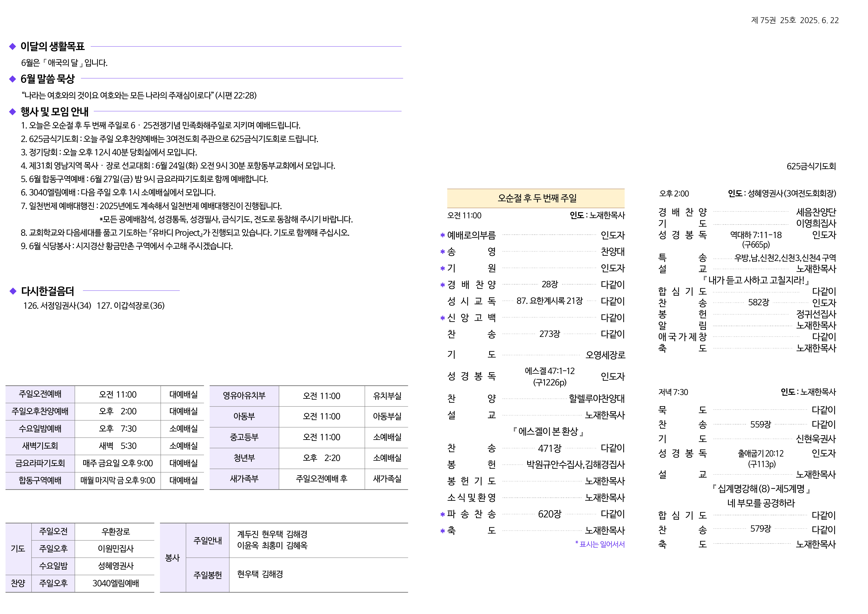Screen dimensions: 868x614
Task: Select the 주일오전예배 table cell
Action: [40, 394]
